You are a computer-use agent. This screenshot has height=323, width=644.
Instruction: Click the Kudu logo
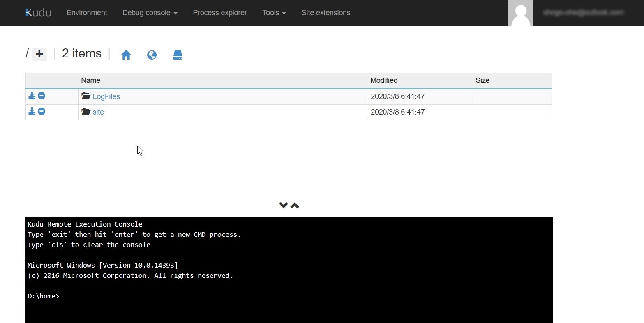point(38,12)
